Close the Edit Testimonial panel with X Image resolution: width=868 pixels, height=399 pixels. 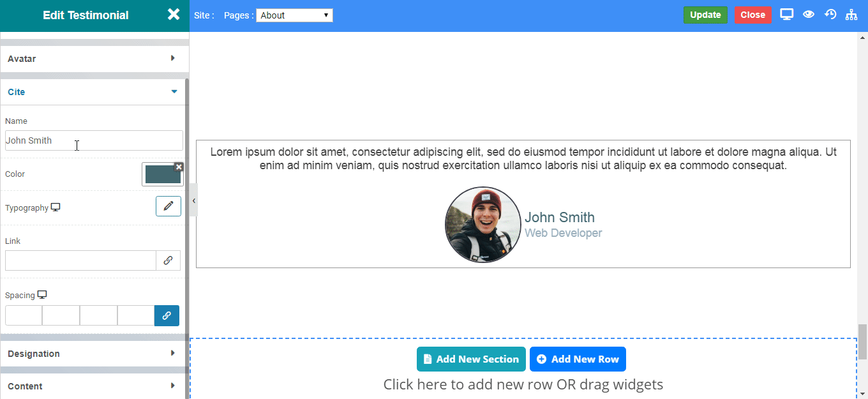click(x=174, y=15)
